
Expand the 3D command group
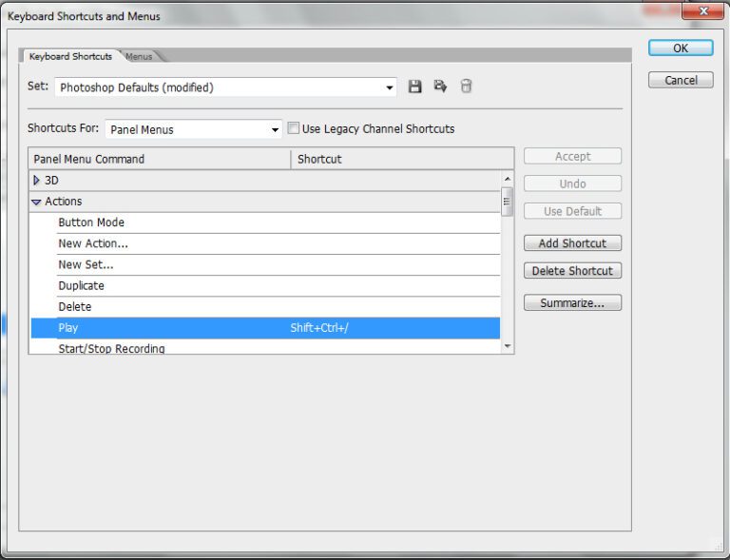(37, 180)
